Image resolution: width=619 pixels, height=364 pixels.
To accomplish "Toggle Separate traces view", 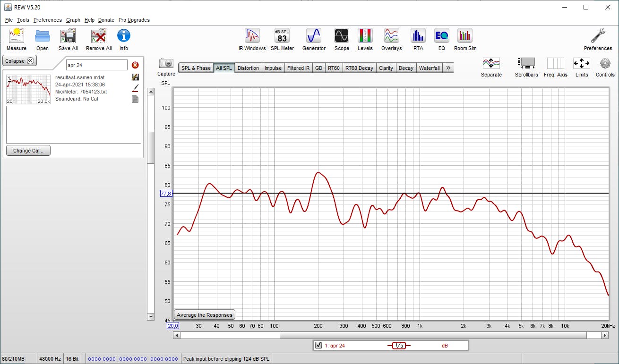I will click(x=491, y=64).
